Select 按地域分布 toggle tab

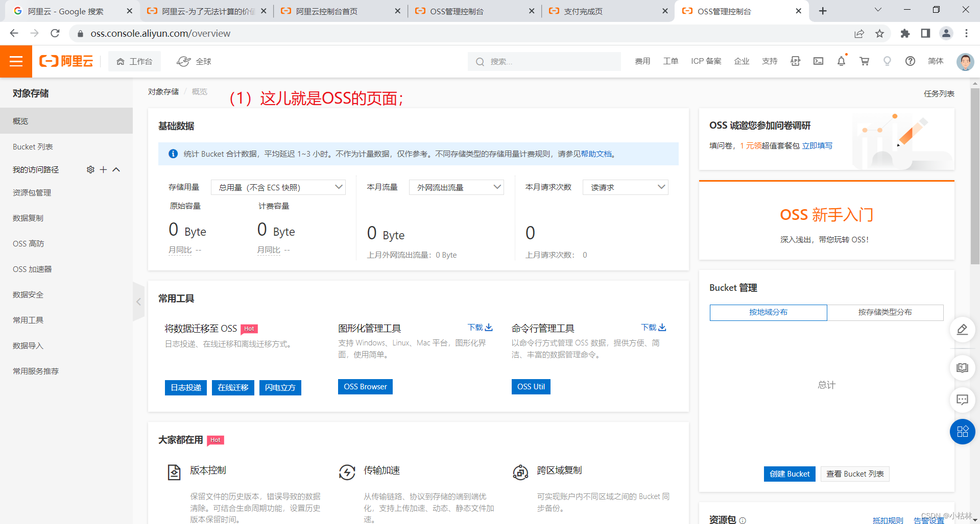click(x=768, y=312)
